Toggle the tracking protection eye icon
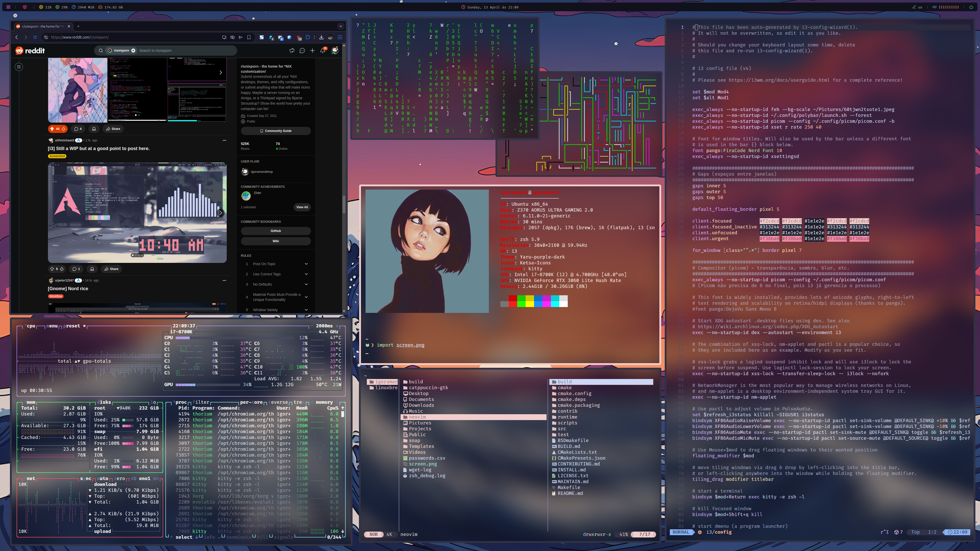Image resolution: width=980 pixels, height=551 pixels. coord(233,37)
